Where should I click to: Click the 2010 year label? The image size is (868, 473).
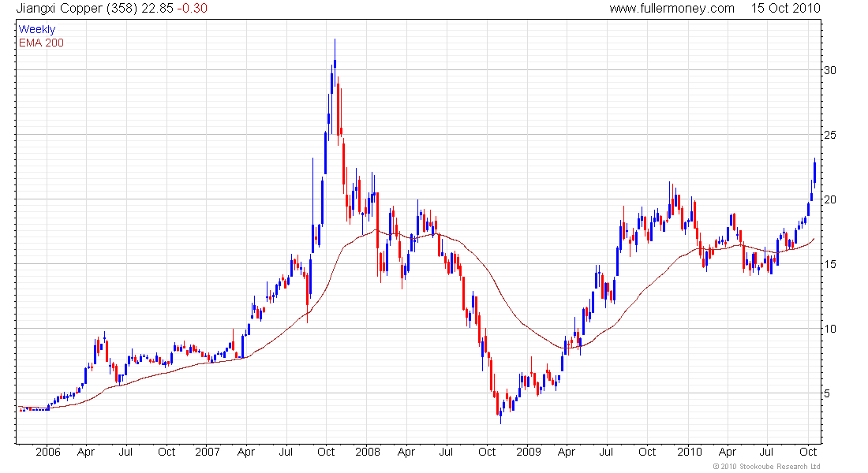[689, 452]
